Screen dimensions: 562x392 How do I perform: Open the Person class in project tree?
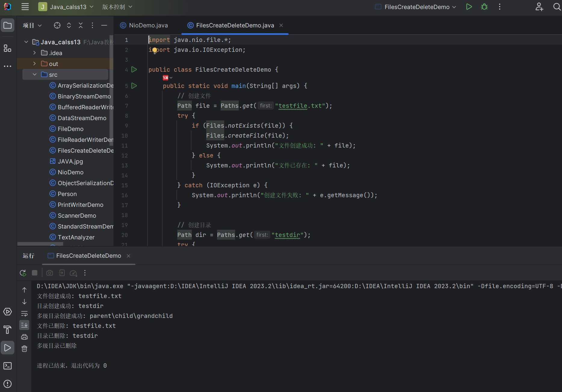pos(67,194)
